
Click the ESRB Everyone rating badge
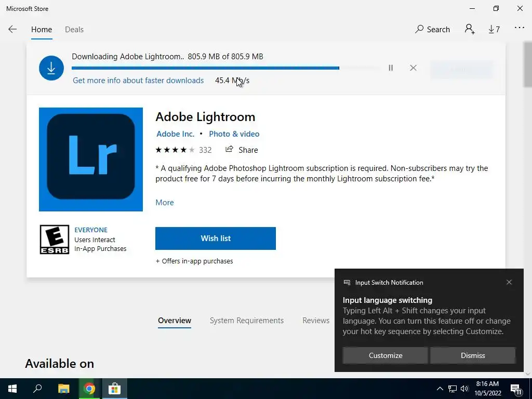(54, 240)
